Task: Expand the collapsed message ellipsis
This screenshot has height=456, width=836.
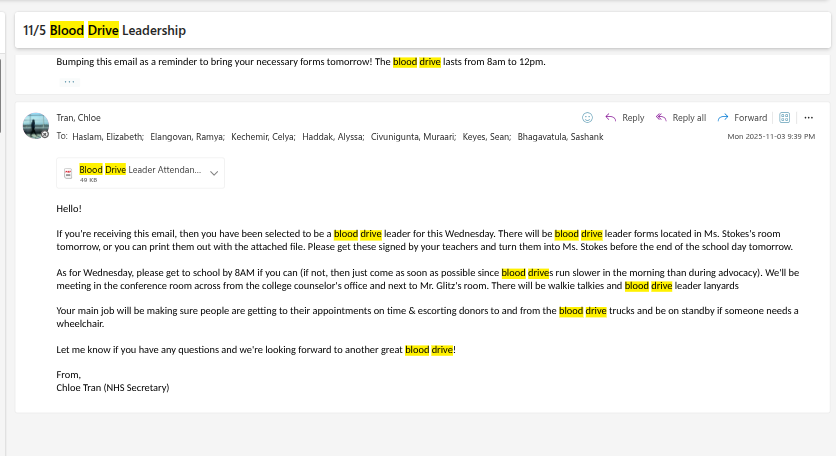Action: click(x=69, y=82)
